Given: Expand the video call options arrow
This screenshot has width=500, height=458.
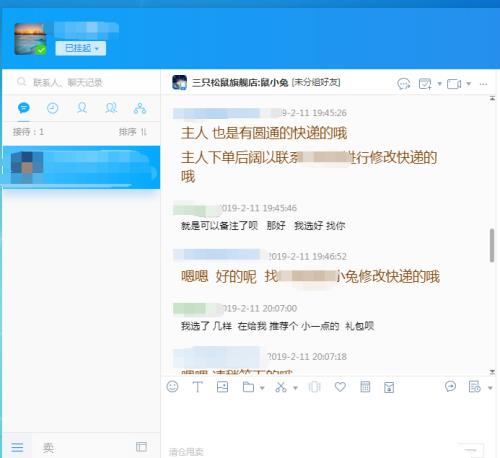Looking at the screenshot, I should click(469, 84).
